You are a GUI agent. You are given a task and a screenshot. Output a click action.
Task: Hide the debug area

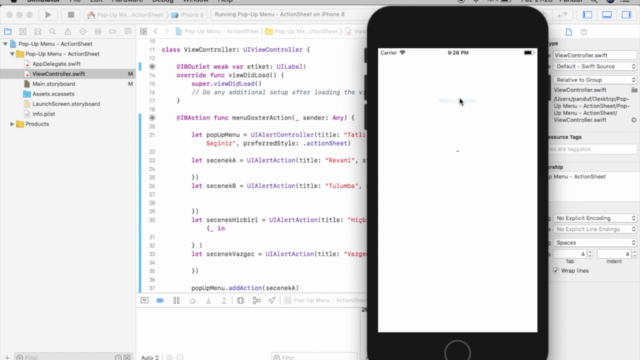[x=144, y=300]
